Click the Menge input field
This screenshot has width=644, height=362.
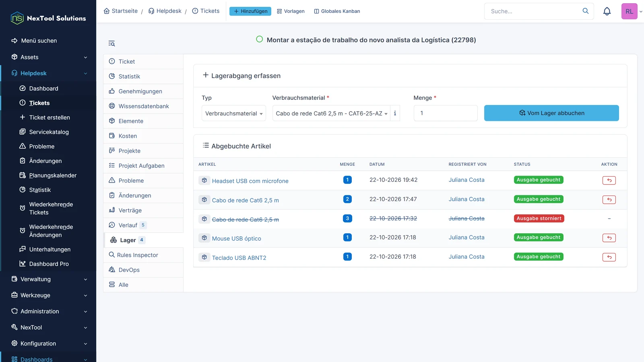446,113
